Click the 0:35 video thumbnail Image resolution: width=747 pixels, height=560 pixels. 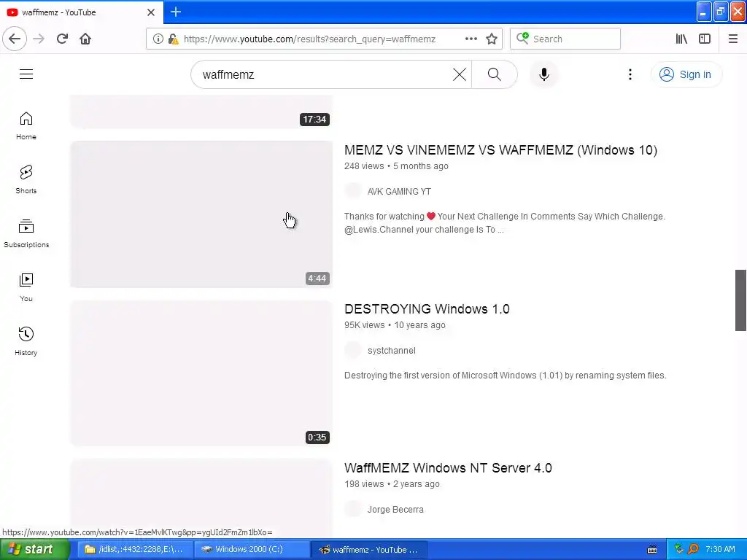tap(201, 373)
